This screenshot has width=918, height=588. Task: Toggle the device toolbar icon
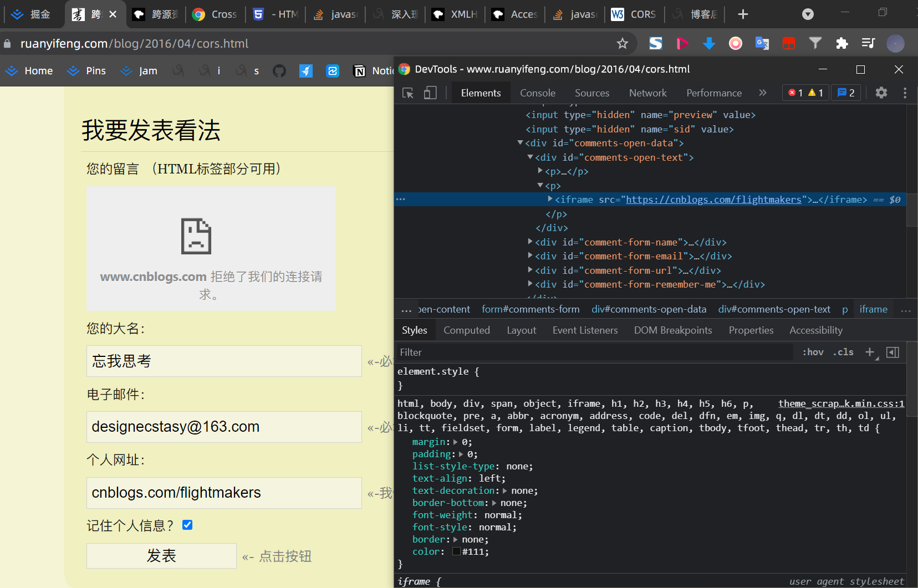click(430, 93)
